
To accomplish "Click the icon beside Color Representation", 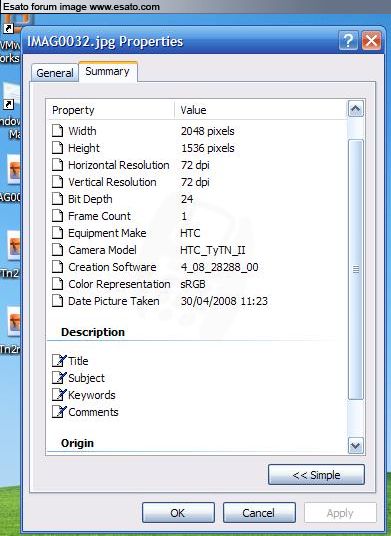I will [57, 284].
